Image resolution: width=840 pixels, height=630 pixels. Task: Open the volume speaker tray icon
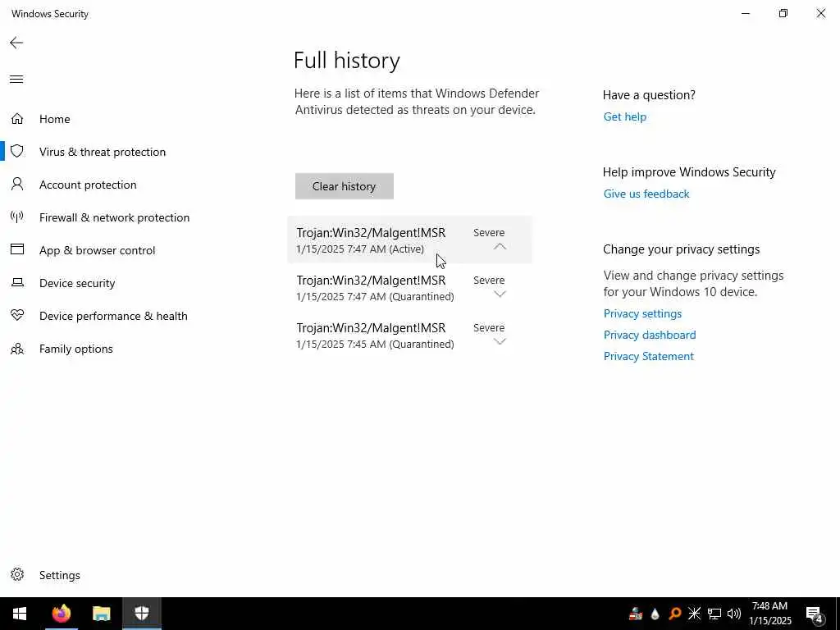point(734,614)
